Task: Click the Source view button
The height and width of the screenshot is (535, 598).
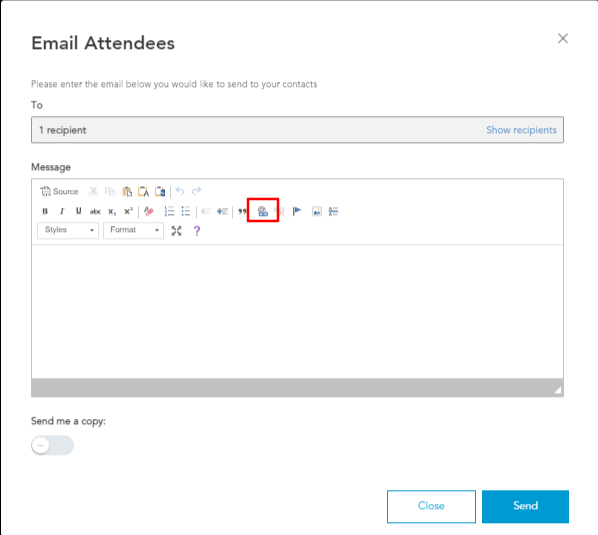Action: 59,191
